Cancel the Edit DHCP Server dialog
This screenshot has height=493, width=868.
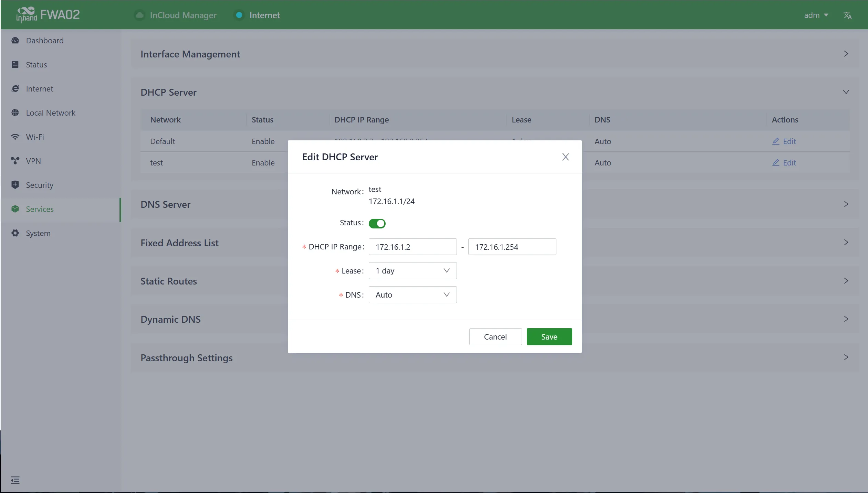[x=495, y=337]
